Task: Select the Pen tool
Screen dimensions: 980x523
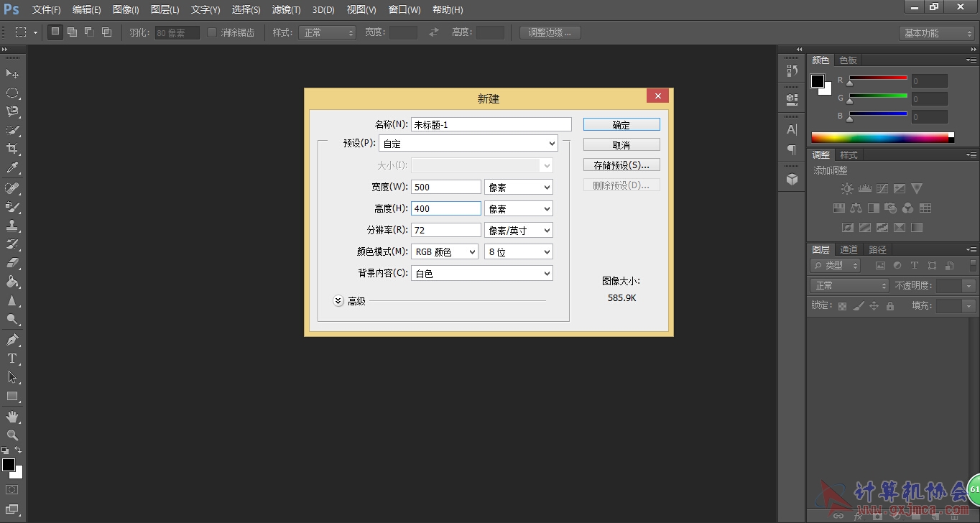Action: (12, 340)
